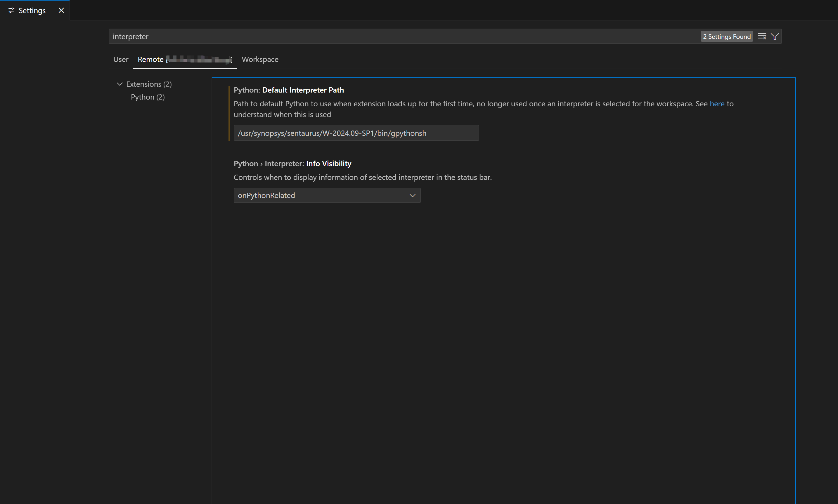The height and width of the screenshot is (504, 838).
Task: Click the Extensions collapse chevron
Action: point(120,84)
